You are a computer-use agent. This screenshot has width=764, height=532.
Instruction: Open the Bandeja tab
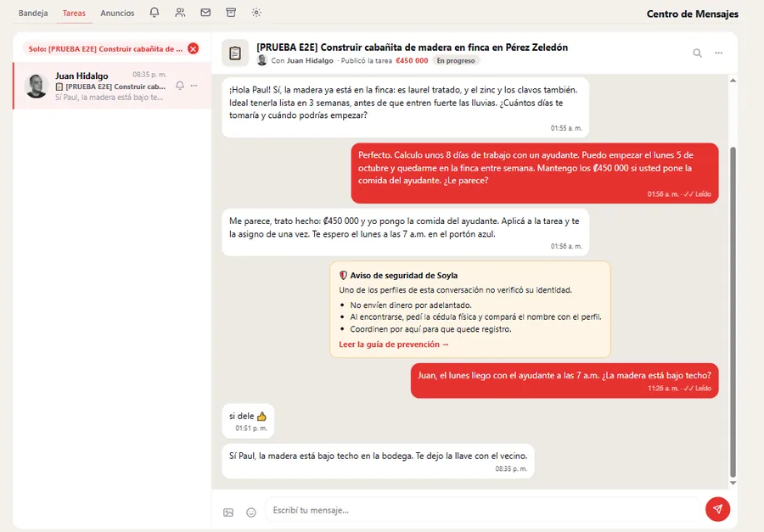[33, 14]
